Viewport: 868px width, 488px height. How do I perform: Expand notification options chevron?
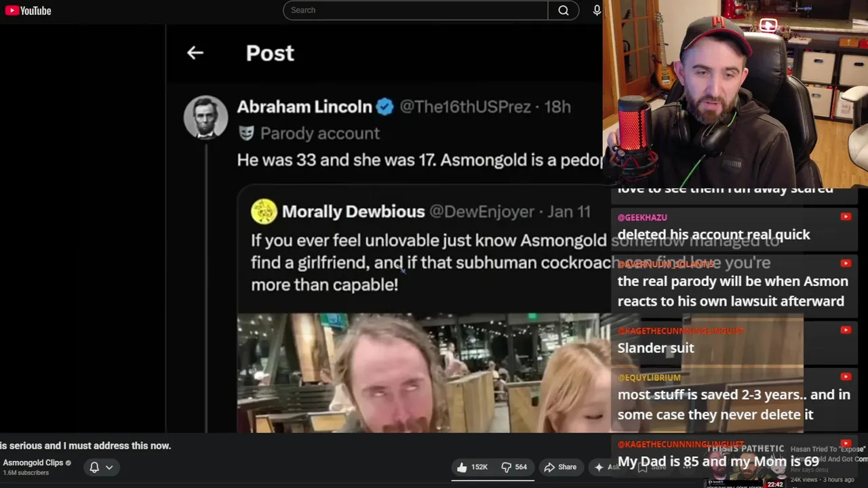pyautogui.click(x=108, y=467)
